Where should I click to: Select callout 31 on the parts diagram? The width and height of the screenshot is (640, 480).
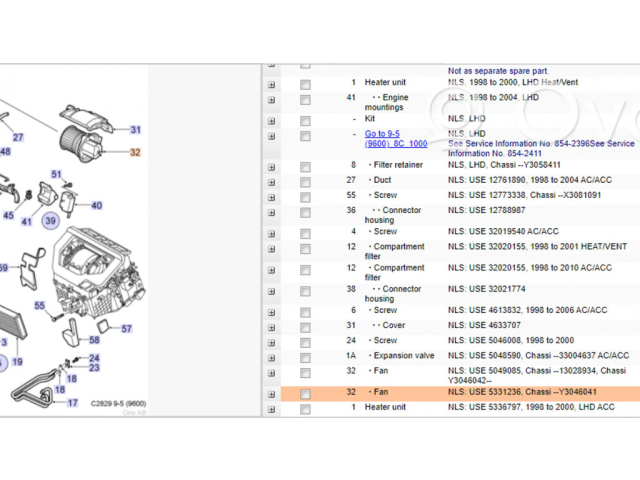pos(135,130)
